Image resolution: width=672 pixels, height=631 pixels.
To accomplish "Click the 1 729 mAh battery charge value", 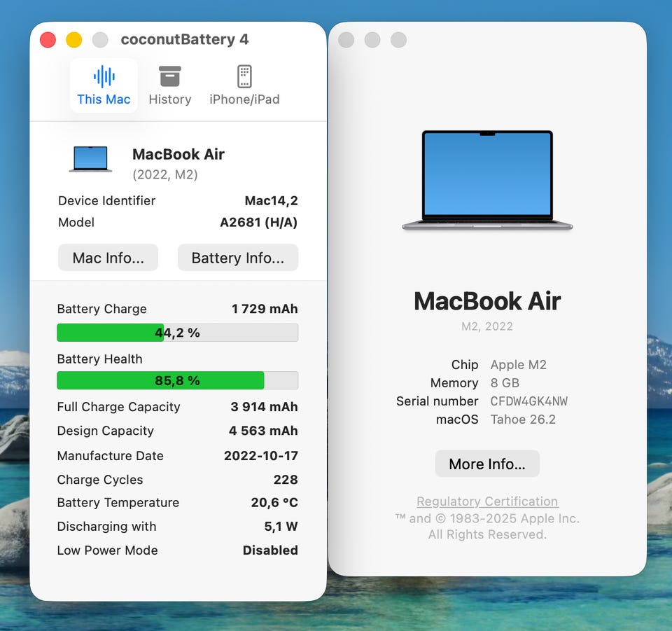I will [265, 309].
